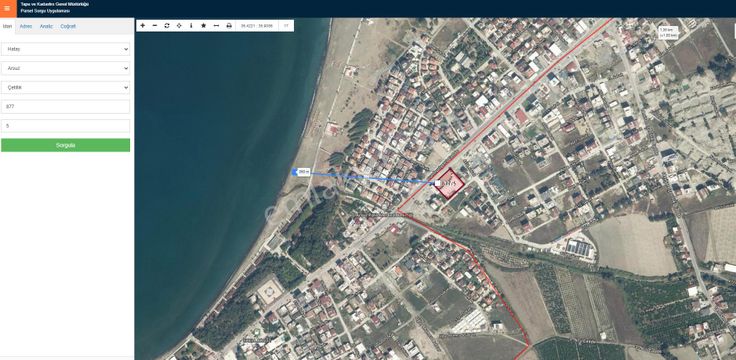
Task: Zoom out with the minus icon
Action: (x=155, y=26)
